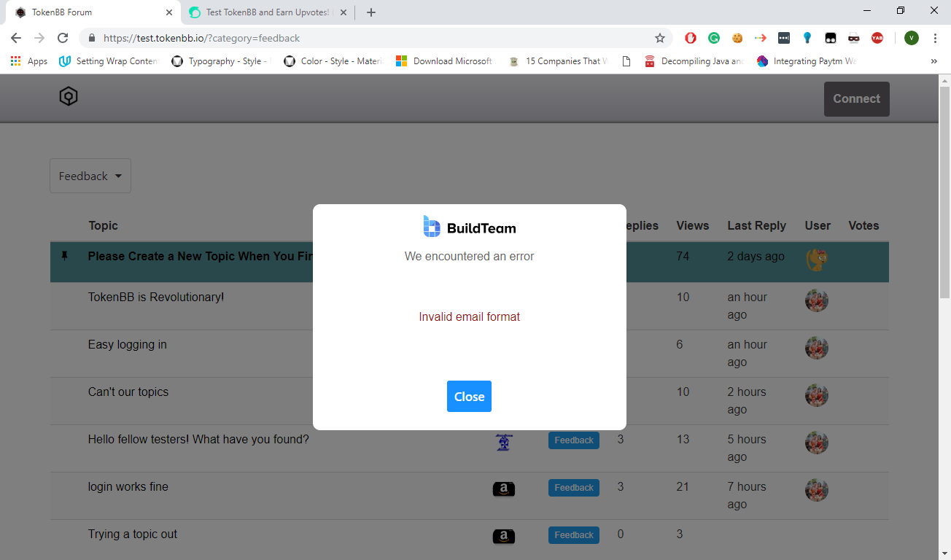Show more bookmarks with the double chevron
The image size is (951, 560).
(x=934, y=61)
